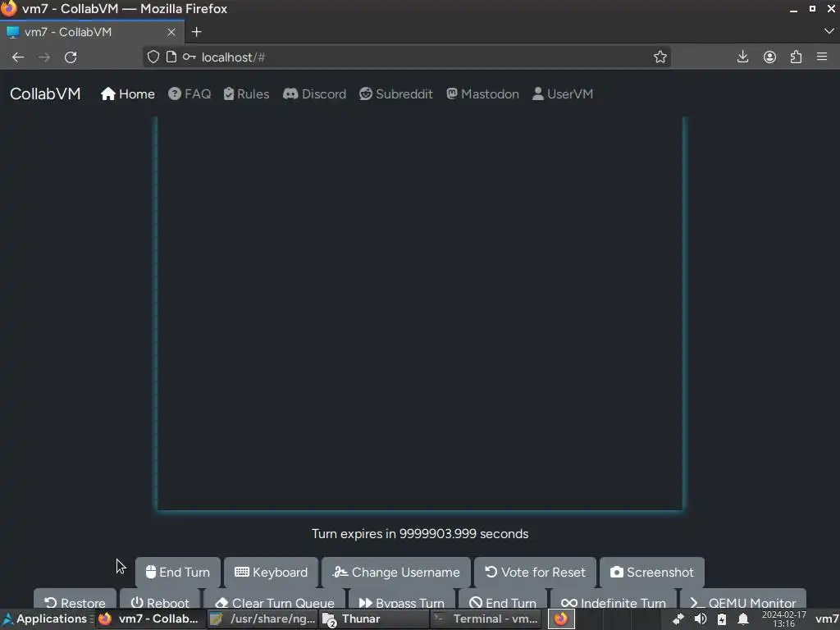Screen dimensions: 840x630
Task: Click the Bypass Turn button
Action: (402, 600)
